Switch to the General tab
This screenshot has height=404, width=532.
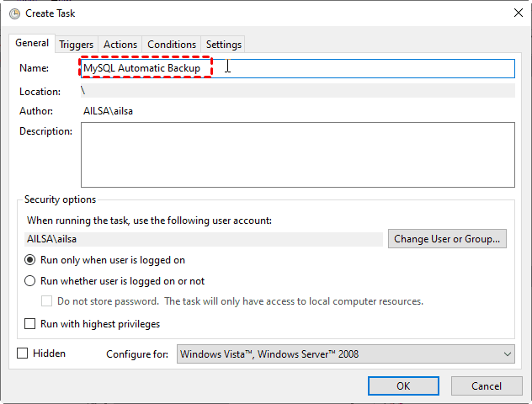32,43
